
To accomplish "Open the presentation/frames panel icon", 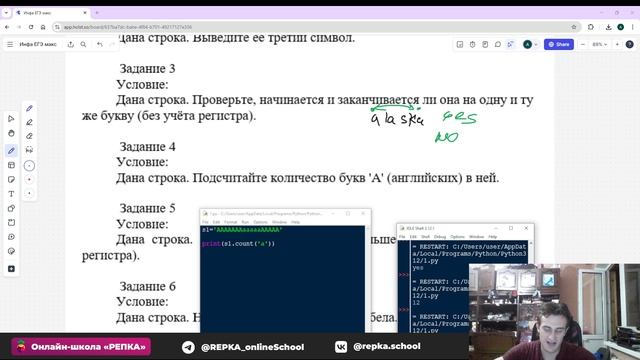I will point(460,44).
